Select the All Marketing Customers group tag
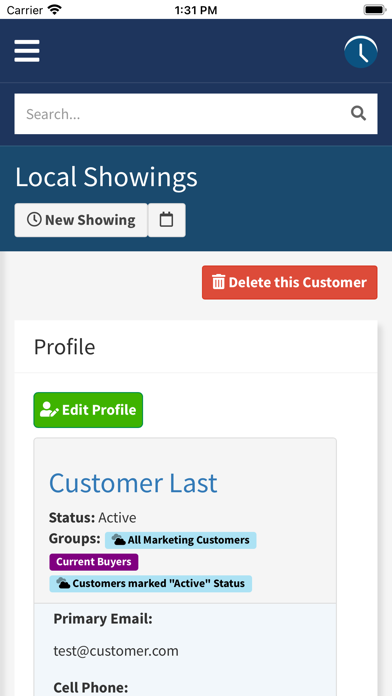Viewport: 392px width, 696px height. [x=181, y=540]
